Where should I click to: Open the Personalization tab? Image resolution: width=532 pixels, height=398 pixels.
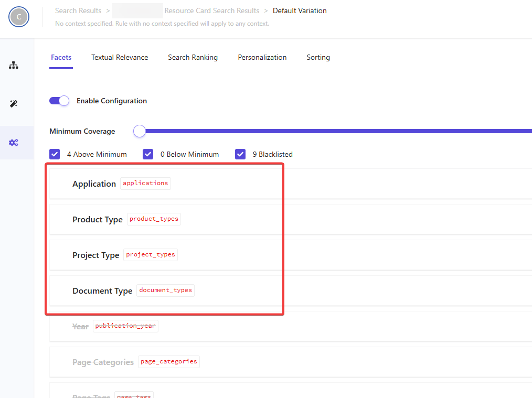click(x=262, y=58)
